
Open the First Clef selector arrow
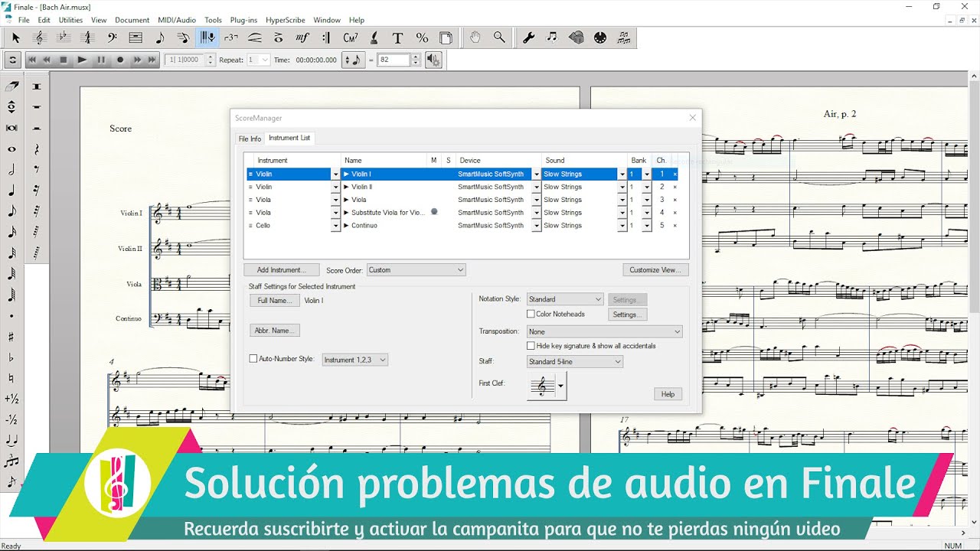point(561,387)
